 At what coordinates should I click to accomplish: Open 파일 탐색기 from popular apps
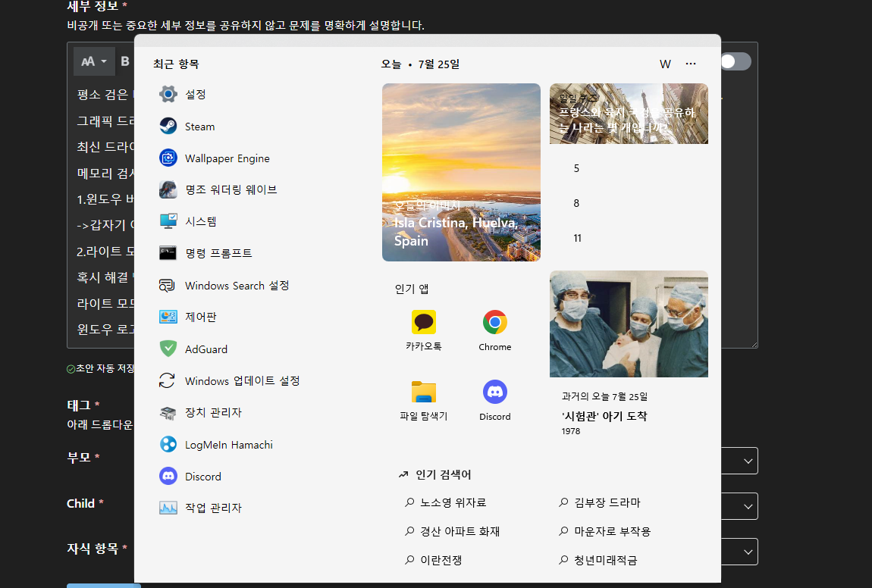point(424,392)
